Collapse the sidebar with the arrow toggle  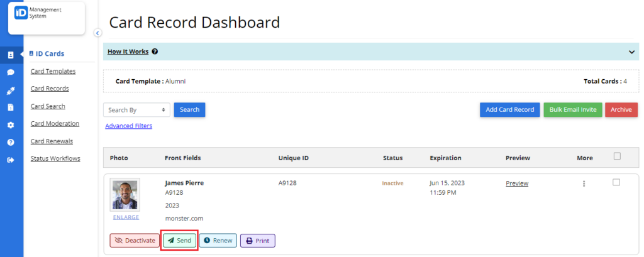[97, 33]
